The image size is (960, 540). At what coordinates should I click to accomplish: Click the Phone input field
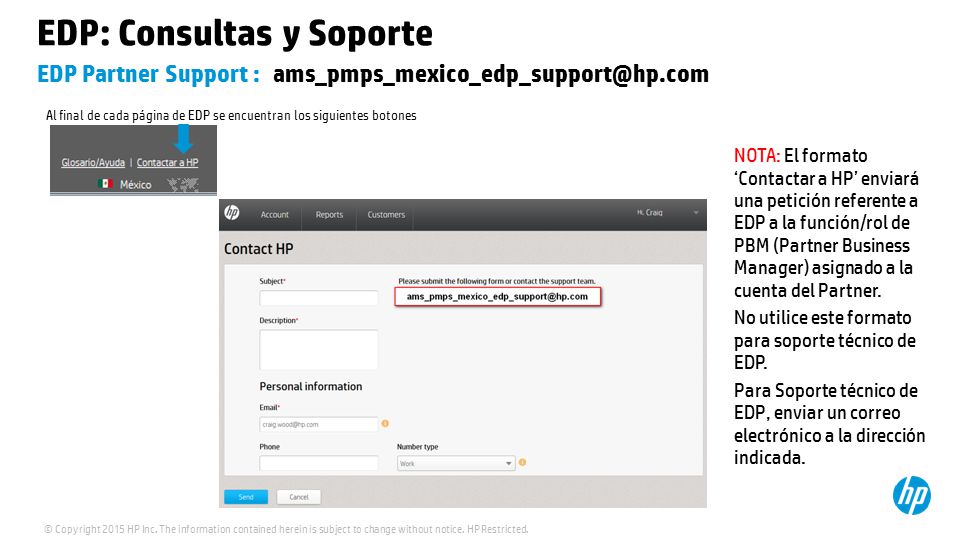tap(318, 463)
